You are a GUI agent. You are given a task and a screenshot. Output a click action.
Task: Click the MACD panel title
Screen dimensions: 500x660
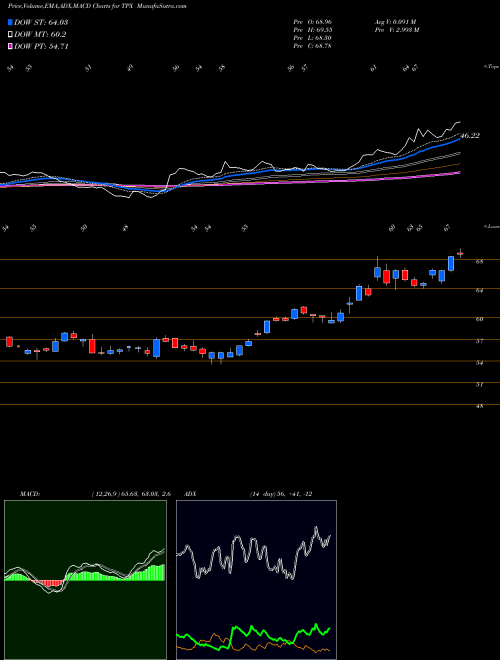coord(30,494)
